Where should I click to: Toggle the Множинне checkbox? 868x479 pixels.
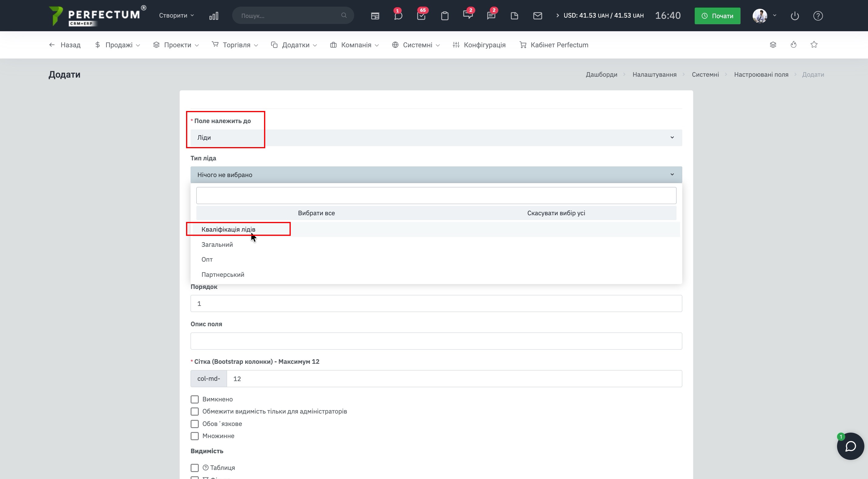click(x=195, y=436)
